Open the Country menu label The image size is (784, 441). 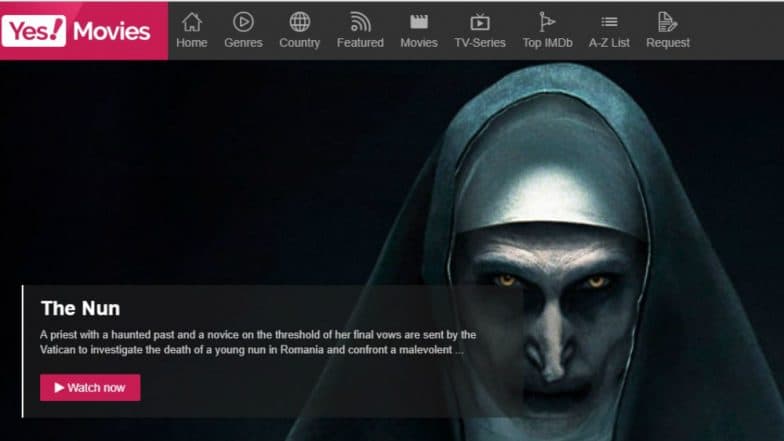click(x=300, y=43)
